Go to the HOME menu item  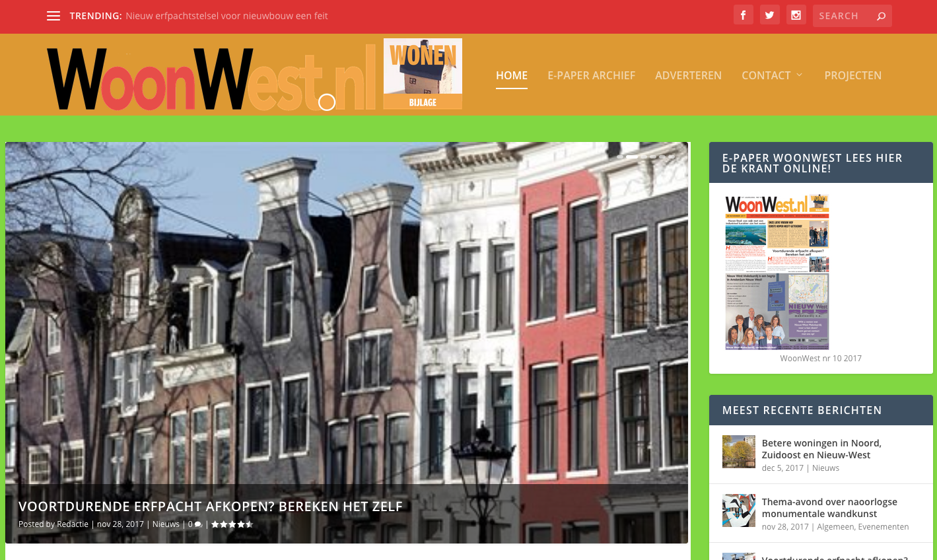(x=512, y=75)
